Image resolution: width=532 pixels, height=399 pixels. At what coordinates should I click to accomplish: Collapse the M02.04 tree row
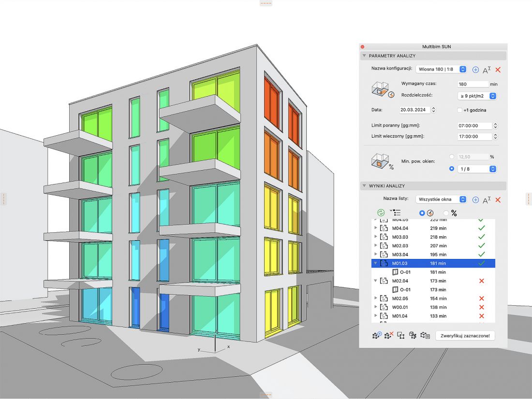(375, 281)
